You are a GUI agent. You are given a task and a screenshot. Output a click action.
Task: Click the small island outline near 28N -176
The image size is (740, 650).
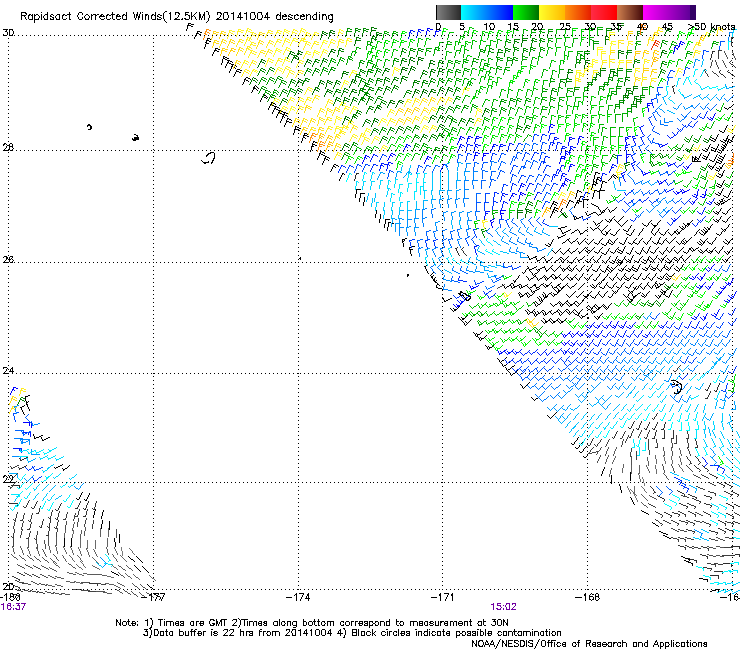click(209, 158)
